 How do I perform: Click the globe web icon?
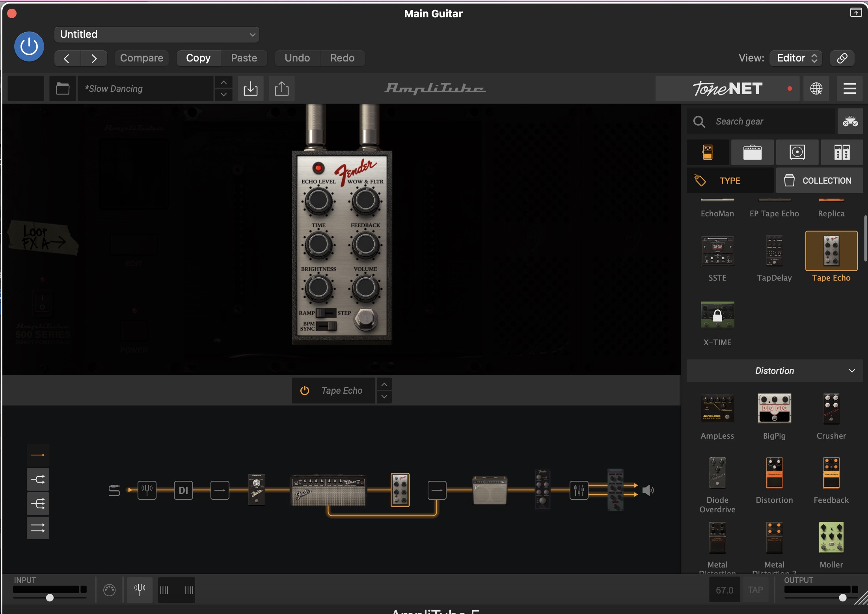point(816,88)
